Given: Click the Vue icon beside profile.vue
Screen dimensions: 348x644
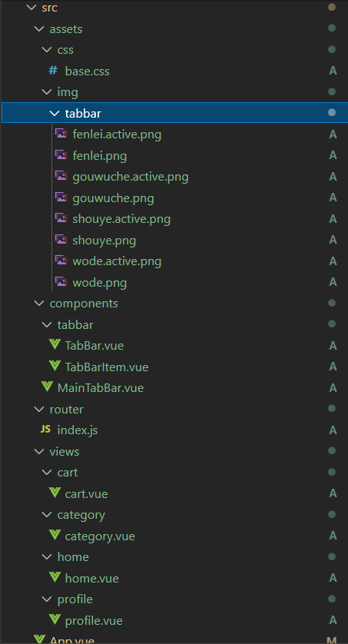Looking at the screenshot, I should point(55,619).
